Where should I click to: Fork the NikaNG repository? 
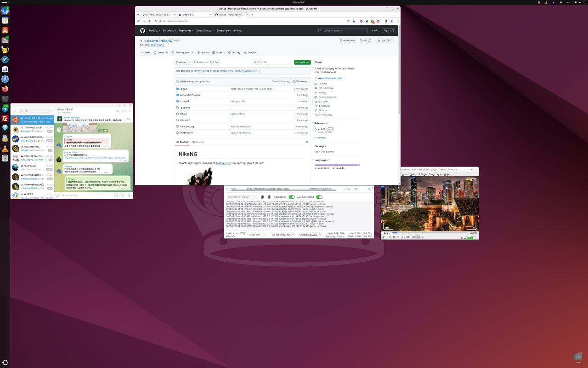pyautogui.click(x=367, y=40)
